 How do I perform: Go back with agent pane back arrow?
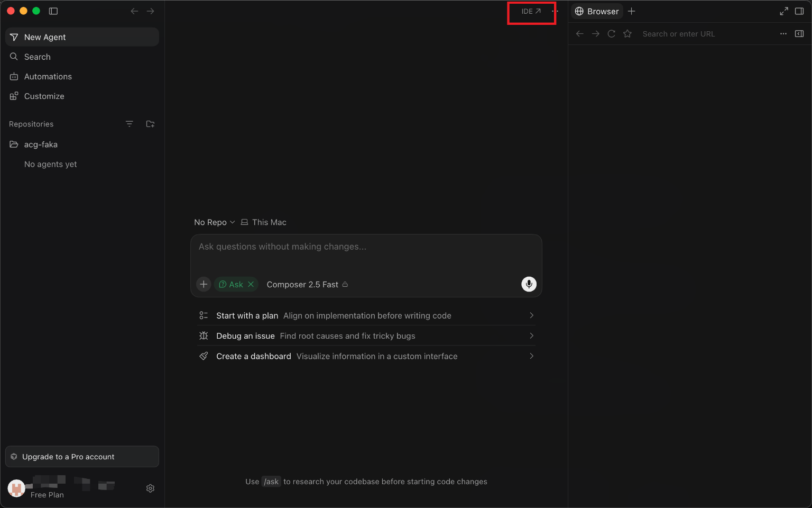tap(134, 11)
